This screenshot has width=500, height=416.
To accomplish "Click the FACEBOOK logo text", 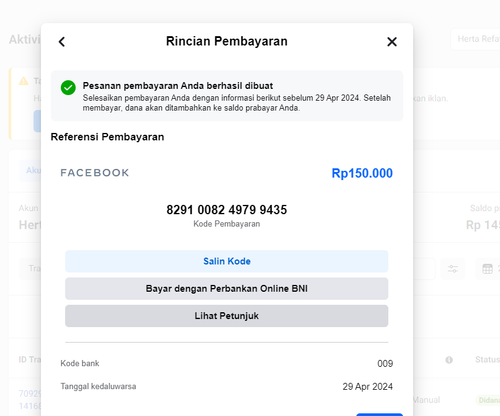I will pyautogui.click(x=95, y=173).
